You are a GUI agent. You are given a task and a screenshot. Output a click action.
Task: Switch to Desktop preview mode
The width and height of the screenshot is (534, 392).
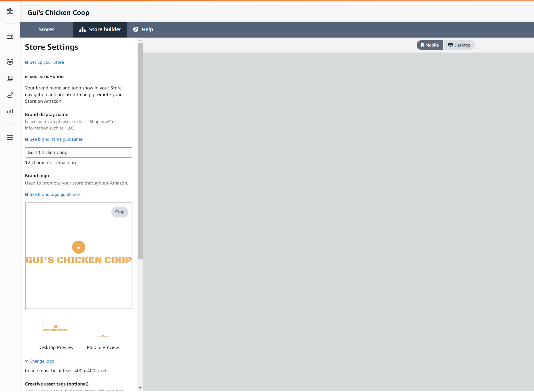tap(459, 45)
